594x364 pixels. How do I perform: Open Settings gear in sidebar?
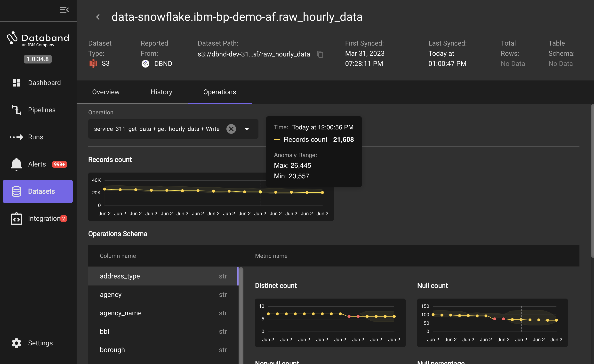16,343
